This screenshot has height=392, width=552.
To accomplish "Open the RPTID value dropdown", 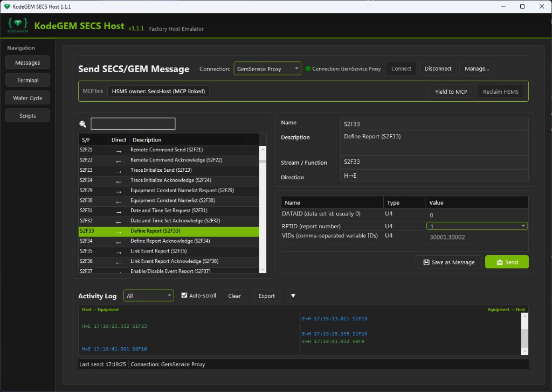I will tap(477, 226).
